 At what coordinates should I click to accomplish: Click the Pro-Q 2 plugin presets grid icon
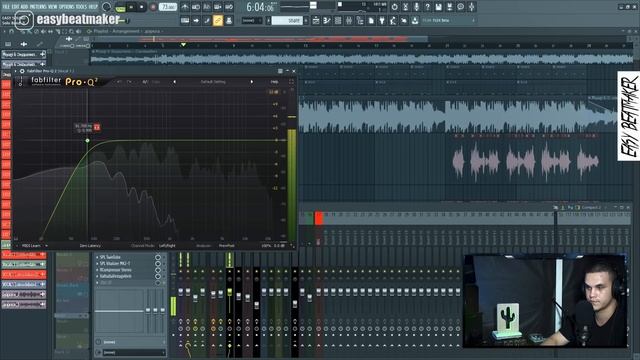280,71
